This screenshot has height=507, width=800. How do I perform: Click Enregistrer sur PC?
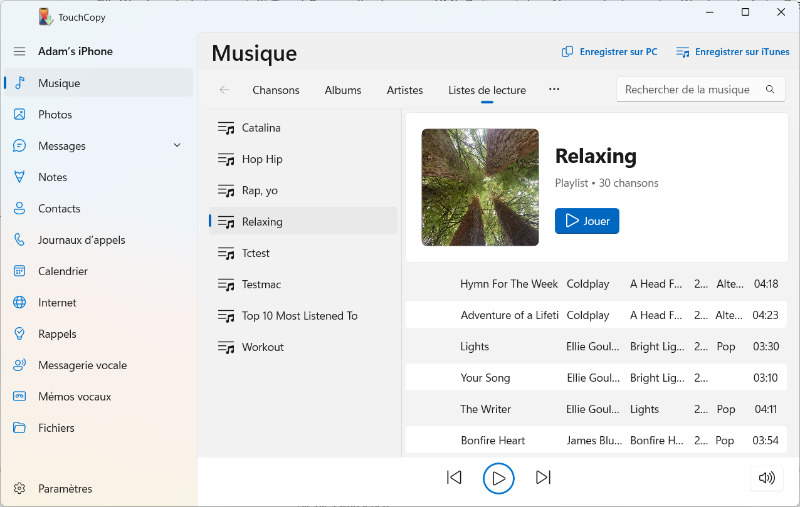pyautogui.click(x=609, y=52)
